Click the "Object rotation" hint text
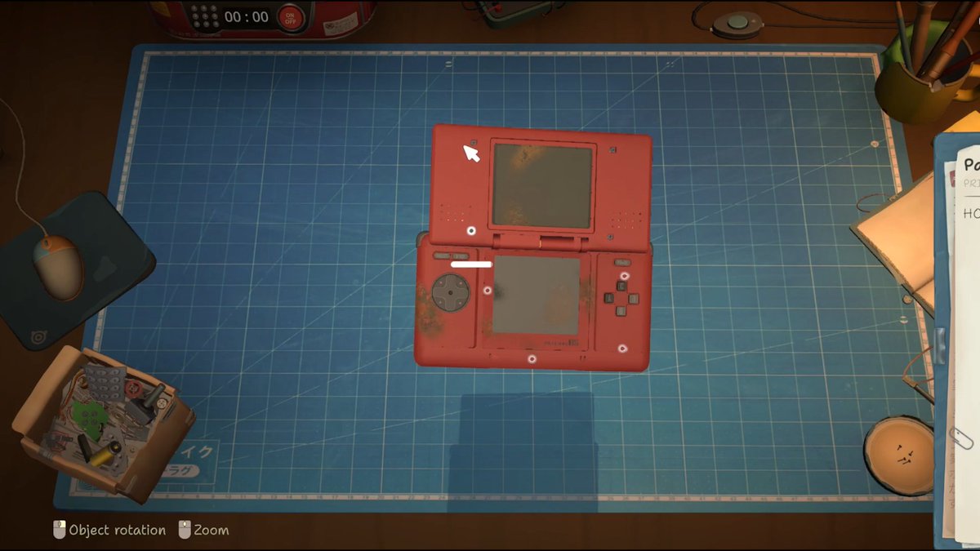The width and height of the screenshot is (980, 551). [118, 531]
